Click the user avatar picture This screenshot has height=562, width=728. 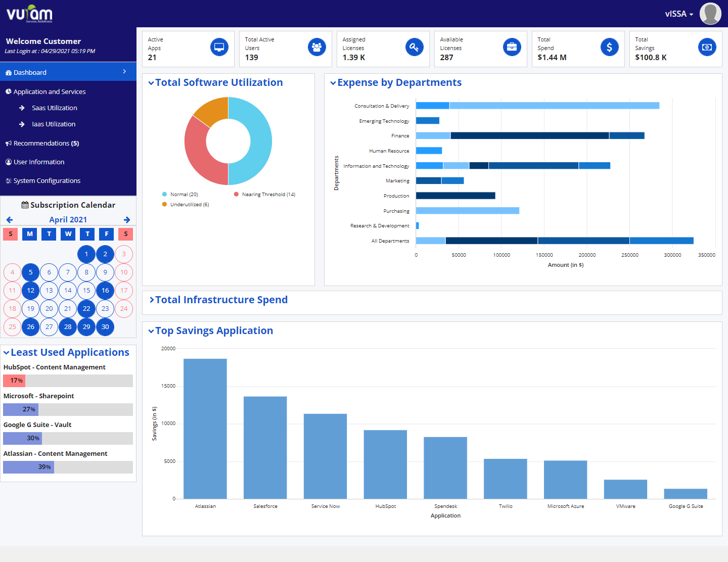(x=710, y=14)
